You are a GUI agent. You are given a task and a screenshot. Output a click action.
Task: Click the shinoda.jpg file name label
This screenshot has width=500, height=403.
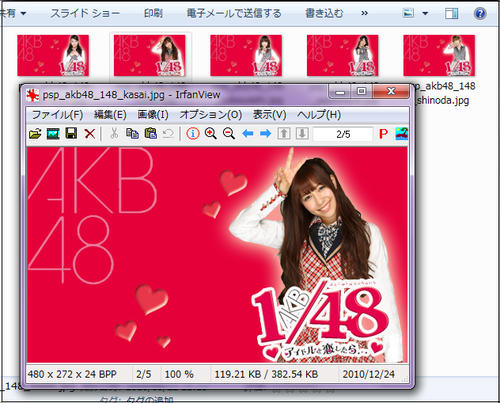tap(445, 93)
